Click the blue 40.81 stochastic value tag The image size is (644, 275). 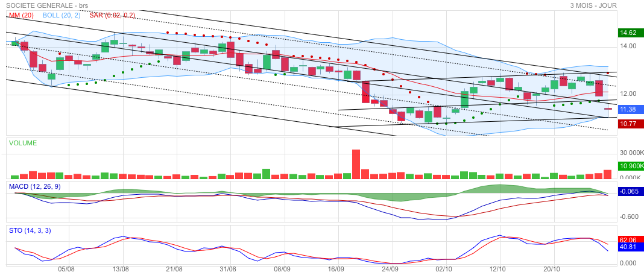pos(631,247)
